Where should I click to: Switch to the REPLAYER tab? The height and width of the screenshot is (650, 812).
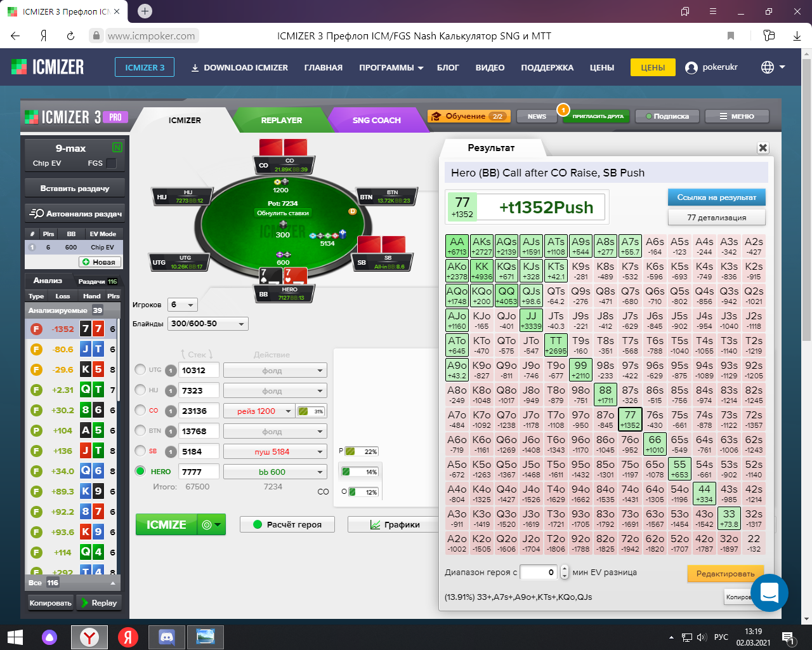[281, 120]
